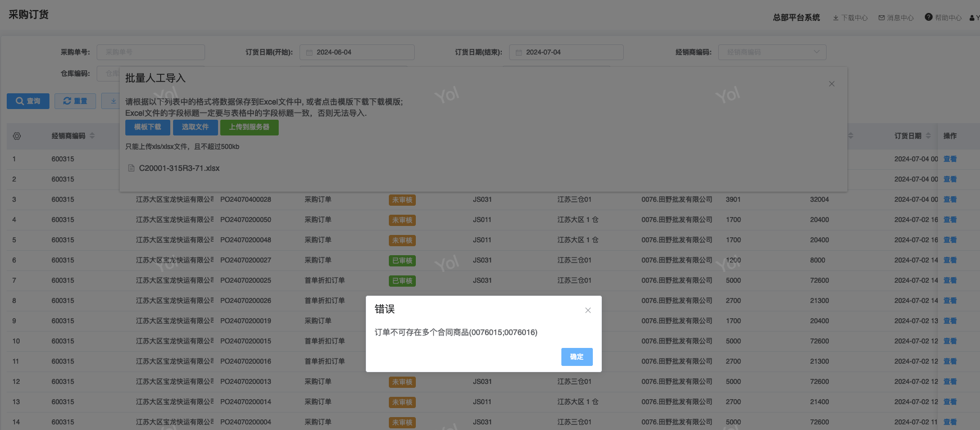Close the 批量人工导入 import panel
Screen dimensions: 980x430
point(831,84)
